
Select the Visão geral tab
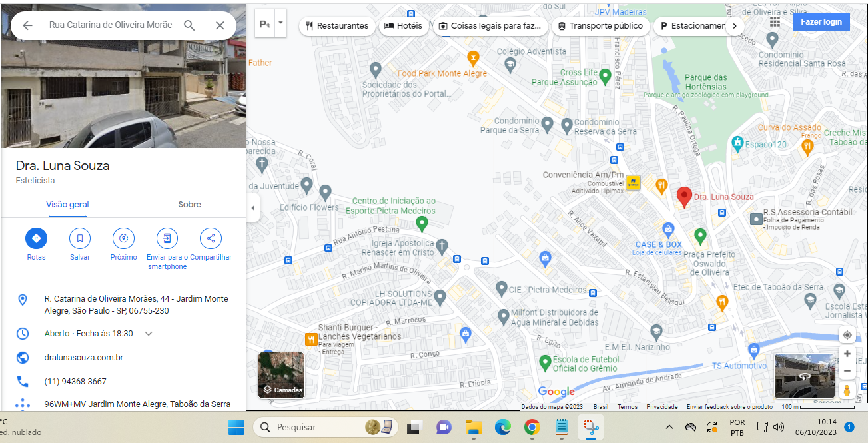(67, 205)
